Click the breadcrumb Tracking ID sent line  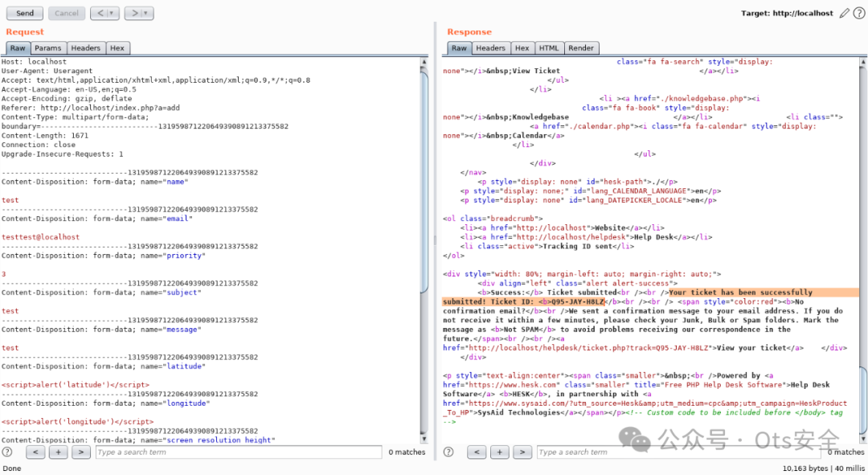pyautogui.click(x=547, y=247)
